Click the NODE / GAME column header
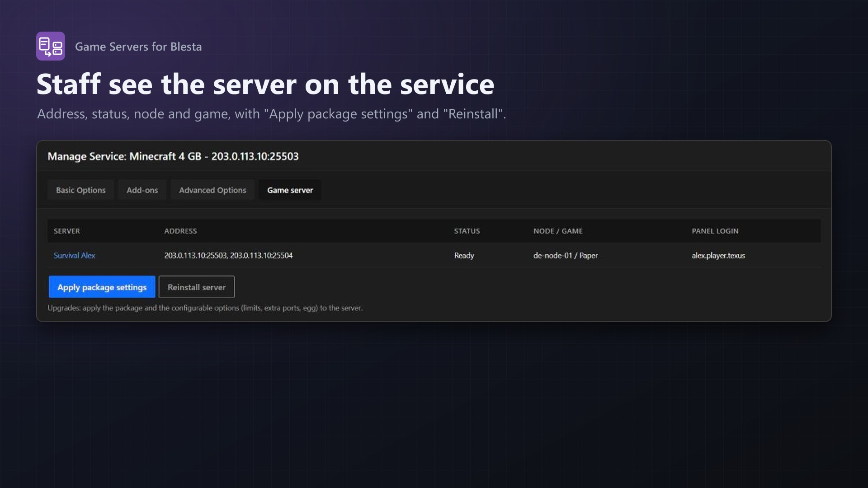 [558, 231]
